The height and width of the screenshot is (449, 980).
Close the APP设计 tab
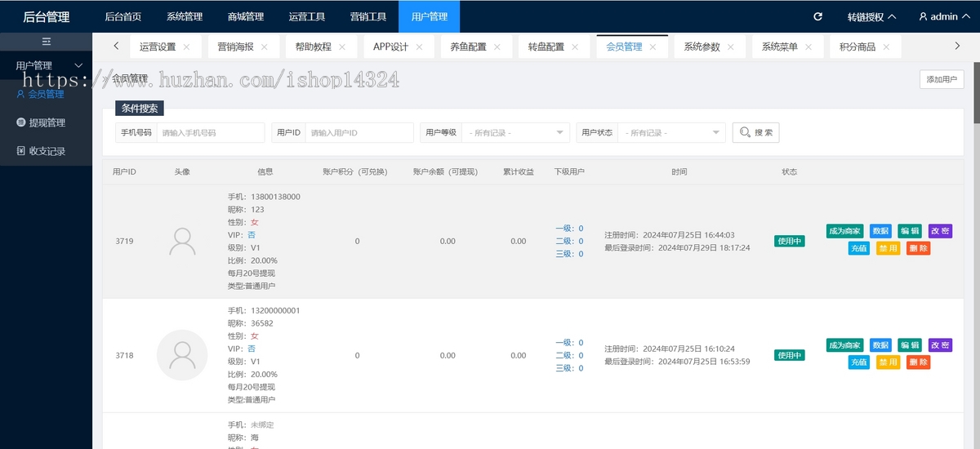(x=419, y=47)
